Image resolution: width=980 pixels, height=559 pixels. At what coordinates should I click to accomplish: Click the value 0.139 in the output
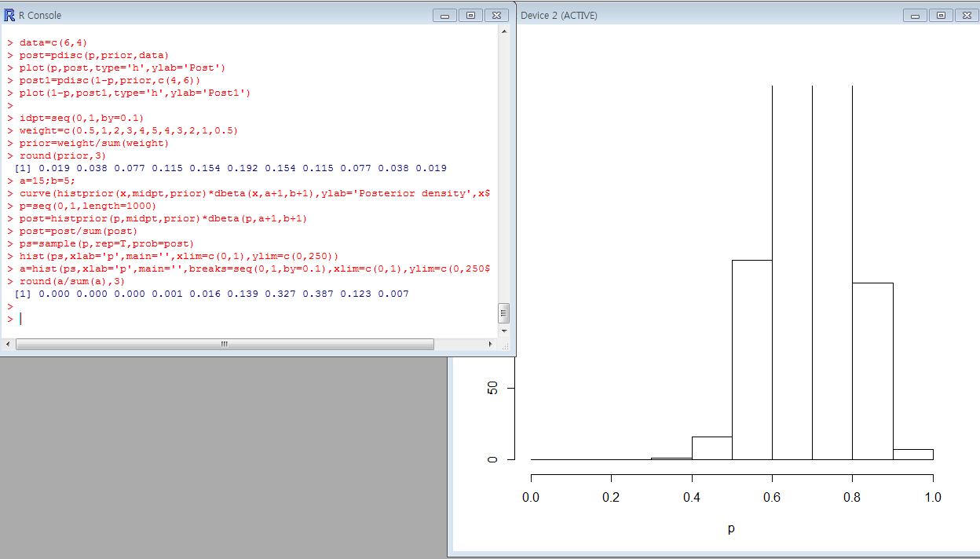pyautogui.click(x=243, y=294)
